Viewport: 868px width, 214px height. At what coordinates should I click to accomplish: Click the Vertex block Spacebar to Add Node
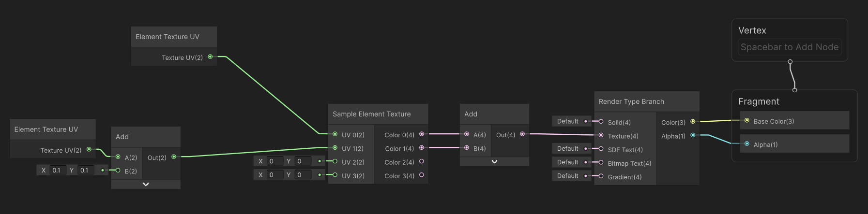[790, 47]
